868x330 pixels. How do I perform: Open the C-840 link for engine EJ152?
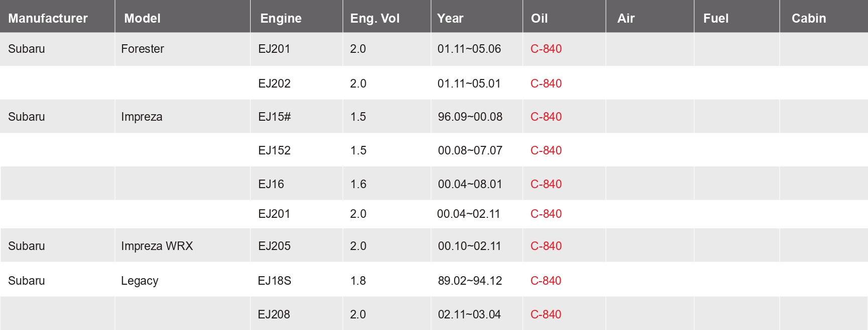click(546, 150)
